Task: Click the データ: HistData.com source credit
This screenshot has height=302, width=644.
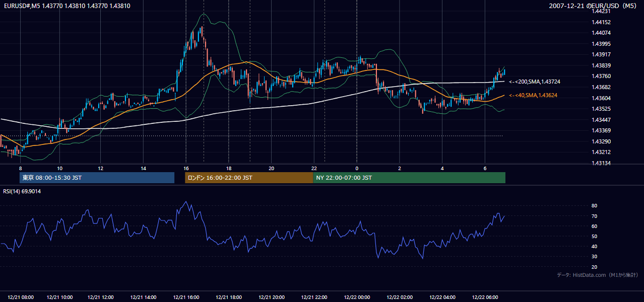Action: 598,275
